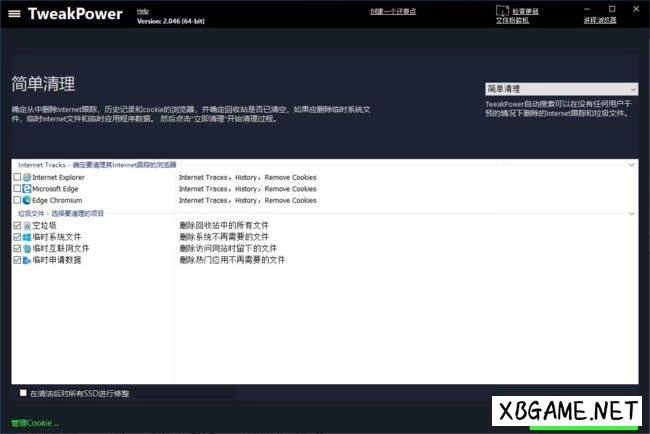Click the icon beside 临时互联网文件

coord(27,248)
